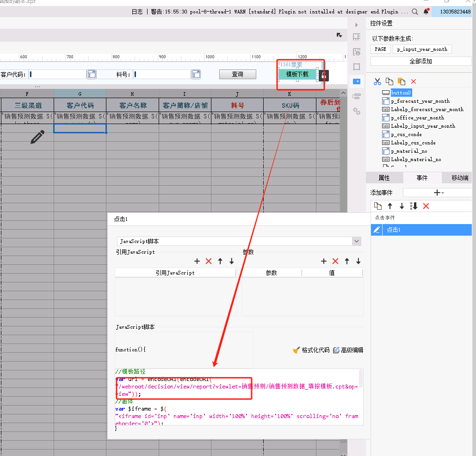Open the cell properties sidebar icon
The image size is (476, 456).
(356, 37)
